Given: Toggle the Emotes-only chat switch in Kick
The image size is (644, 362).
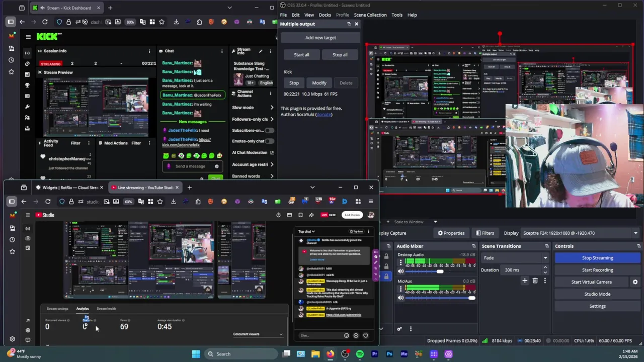Looking at the screenshot, I should (269, 141).
